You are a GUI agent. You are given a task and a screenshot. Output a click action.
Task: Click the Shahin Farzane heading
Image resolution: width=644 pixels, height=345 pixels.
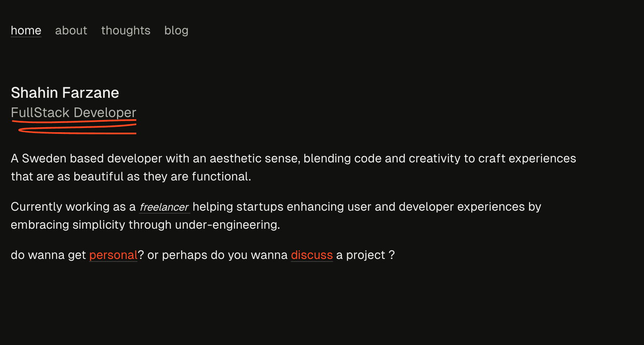tap(65, 93)
